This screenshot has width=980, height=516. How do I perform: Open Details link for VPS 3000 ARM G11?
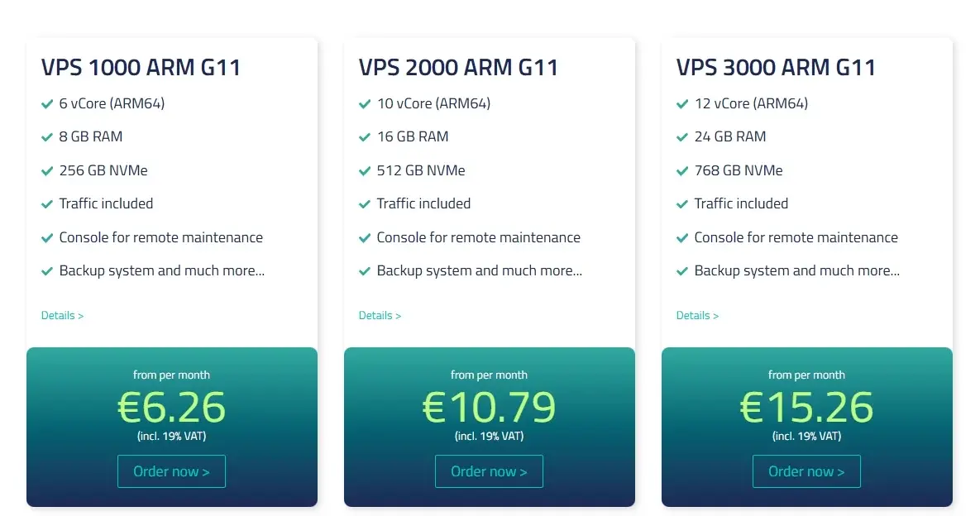click(x=697, y=316)
